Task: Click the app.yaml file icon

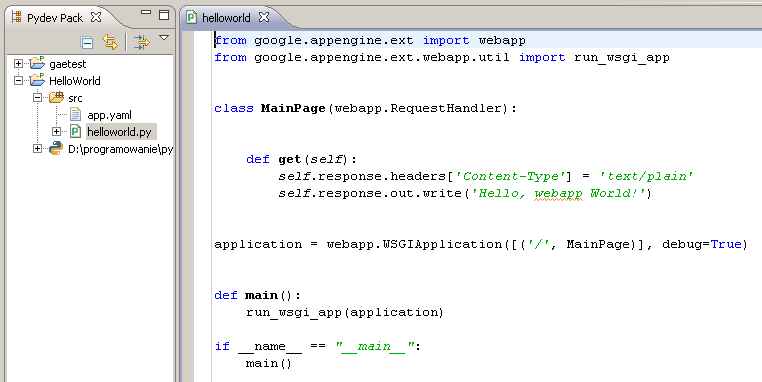Action: [75, 115]
